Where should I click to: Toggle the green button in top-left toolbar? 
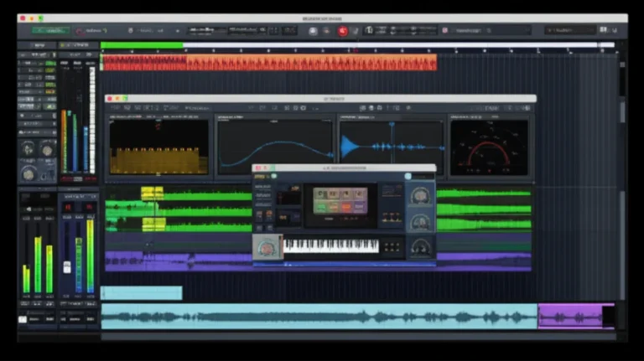tap(51, 31)
